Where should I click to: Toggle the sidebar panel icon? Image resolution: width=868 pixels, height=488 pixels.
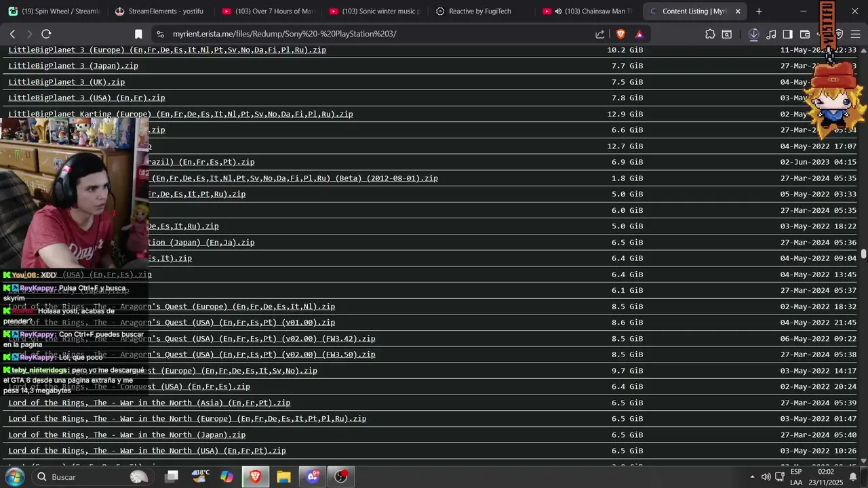pyautogui.click(x=788, y=34)
